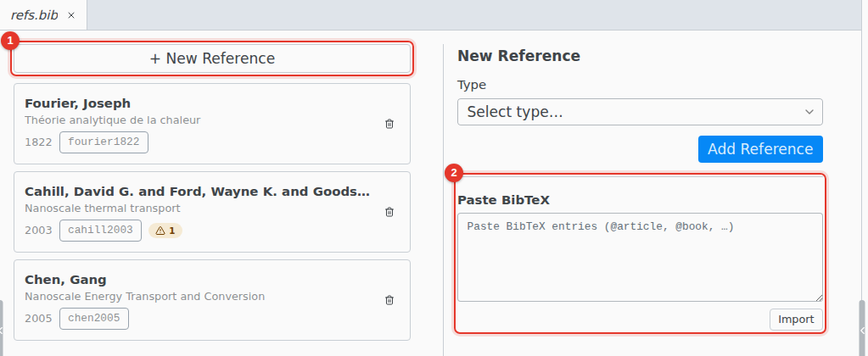Click the + New Reference button

click(212, 58)
